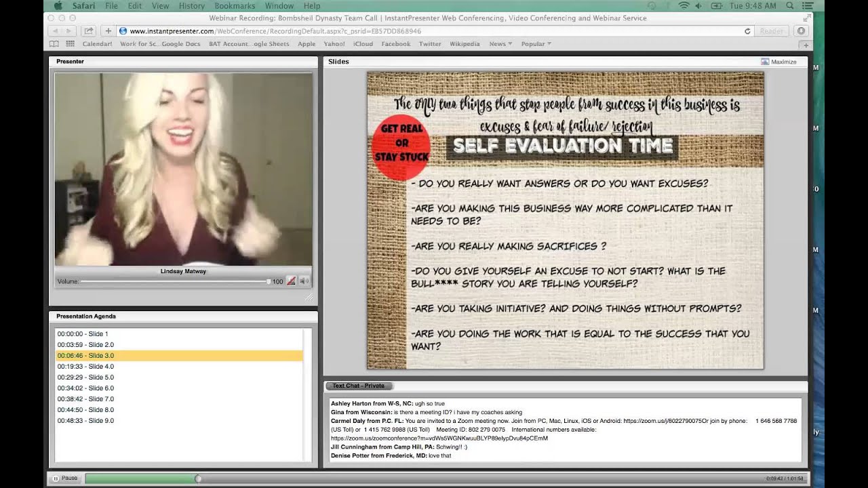Click the presenter video of Lindsay Matway
The height and width of the screenshot is (488, 868).
pyautogui.click(x=183, y=169)
